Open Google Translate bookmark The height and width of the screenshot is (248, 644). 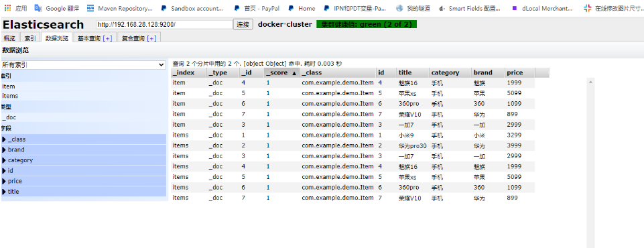57,8
